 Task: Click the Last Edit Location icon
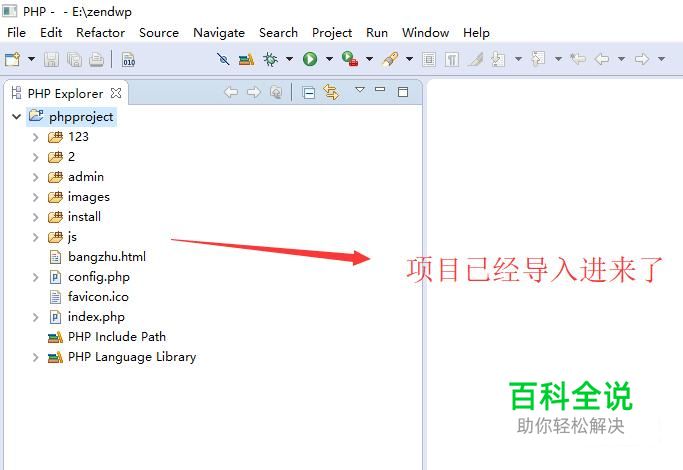tap(578, 58)
